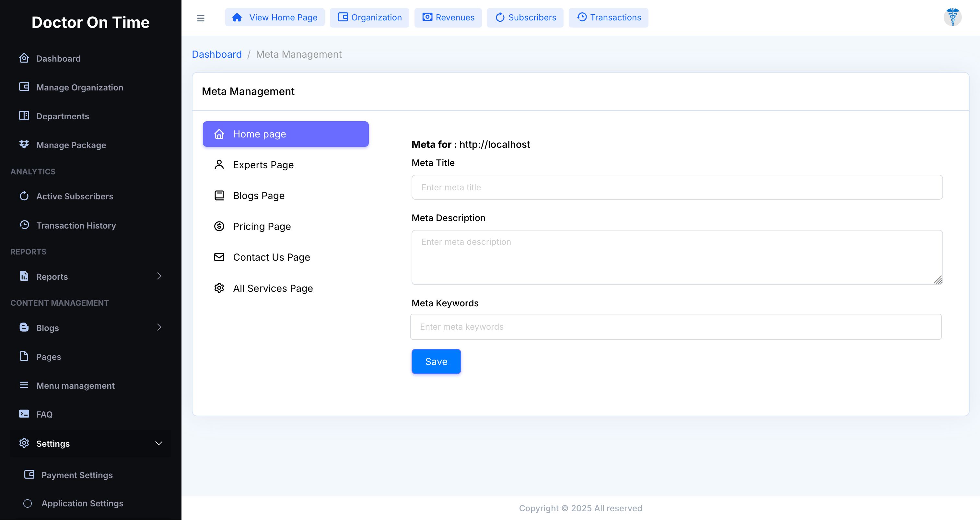Screen dimensions: 980x520
Task: Open the user avatar in top right
Action: [952, 17]
